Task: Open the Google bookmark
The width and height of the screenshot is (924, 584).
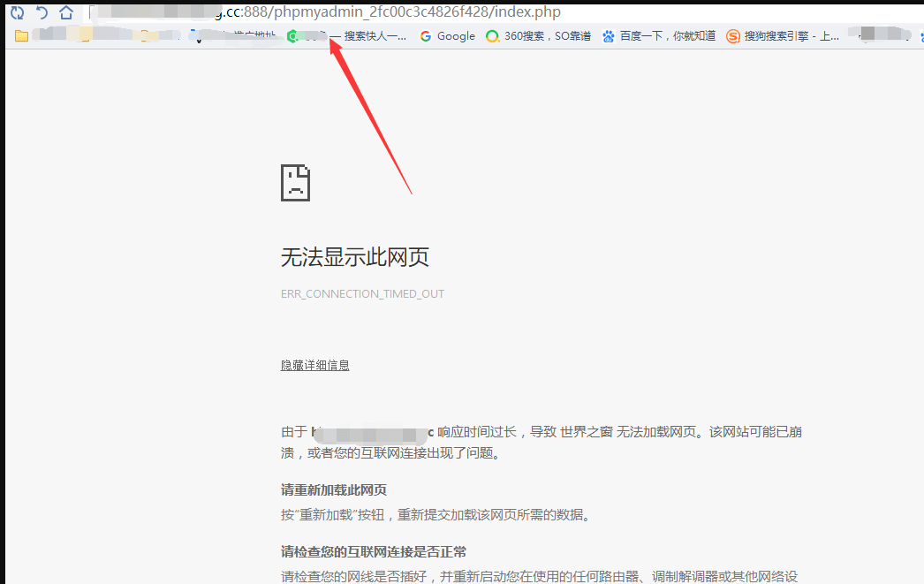Action: (x=447, y=36)
